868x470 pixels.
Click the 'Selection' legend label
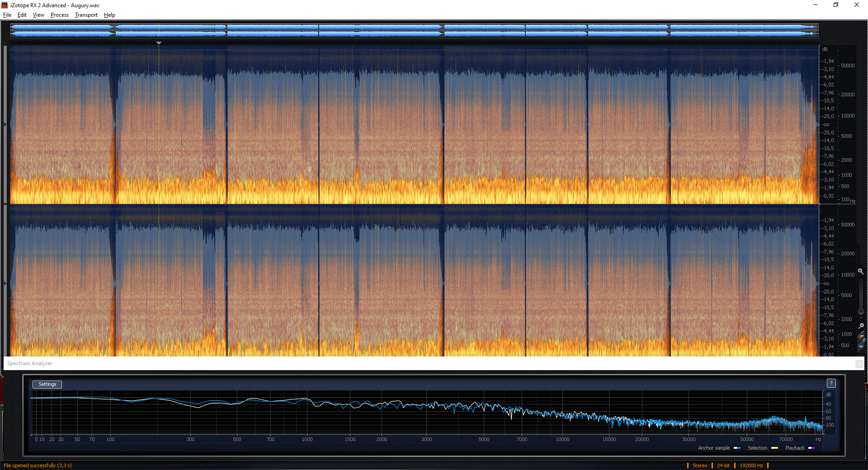click(757, 448)
